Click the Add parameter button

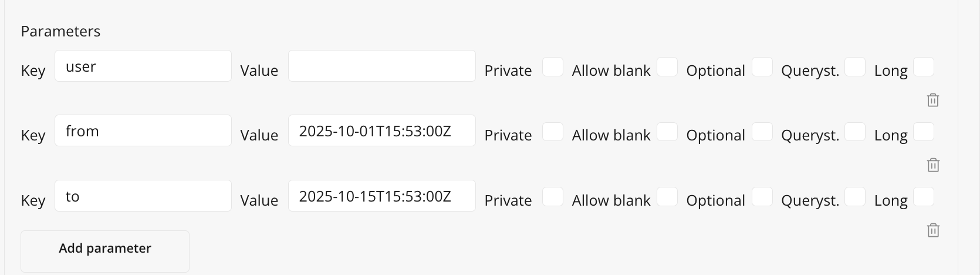tap(105, 249)
